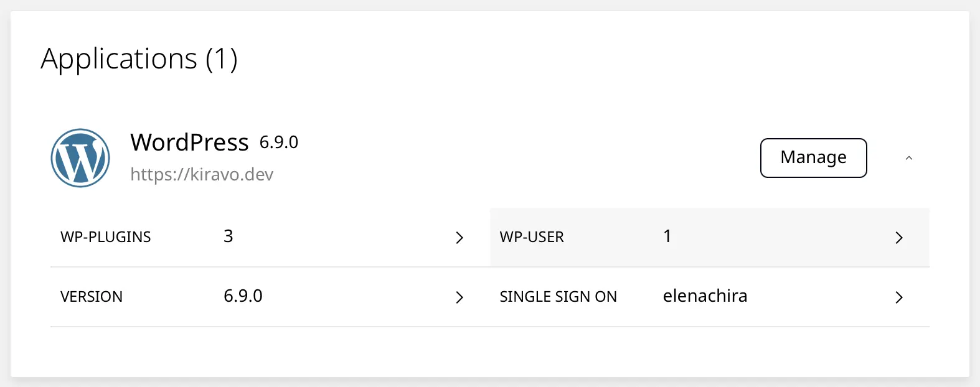Expand the WP-USER row details
The height and width of the screenshot is (387, 980).
tap(899, 238)
